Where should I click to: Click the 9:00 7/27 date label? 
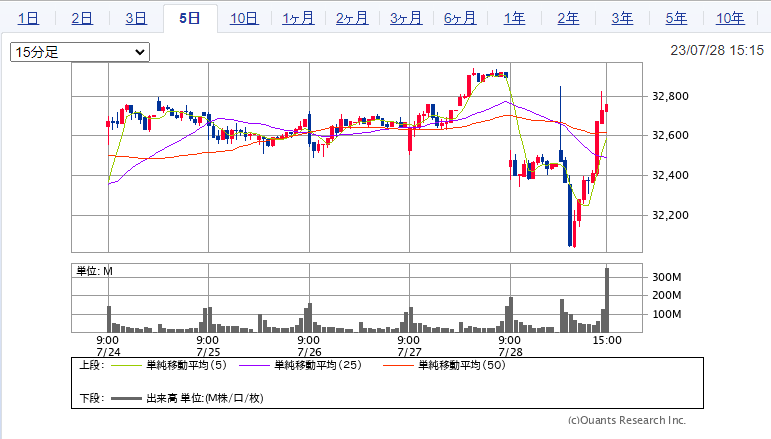(409, 346)
